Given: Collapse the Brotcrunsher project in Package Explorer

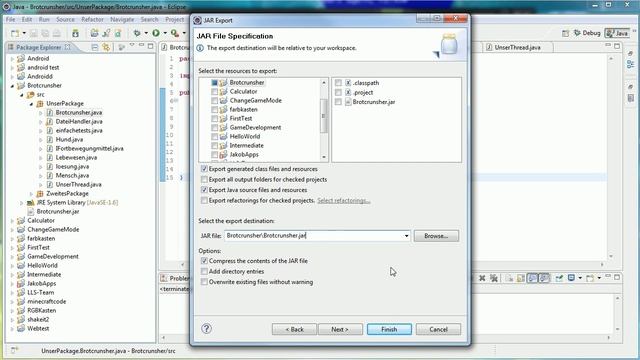Looking at the screenshot, I should (x=12, y=86).
